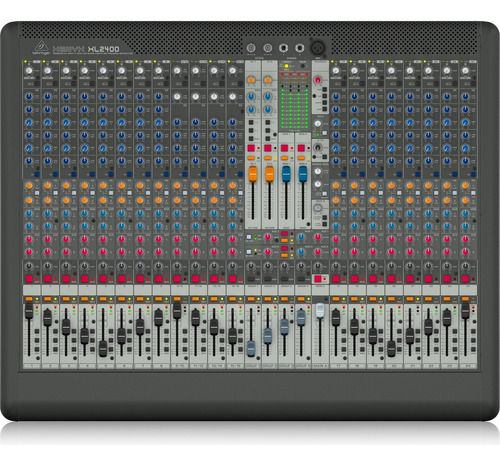The height and width of the screenshot is (466, 500).
Task: Click the yellow LED above the level meter
Action: 286,66
